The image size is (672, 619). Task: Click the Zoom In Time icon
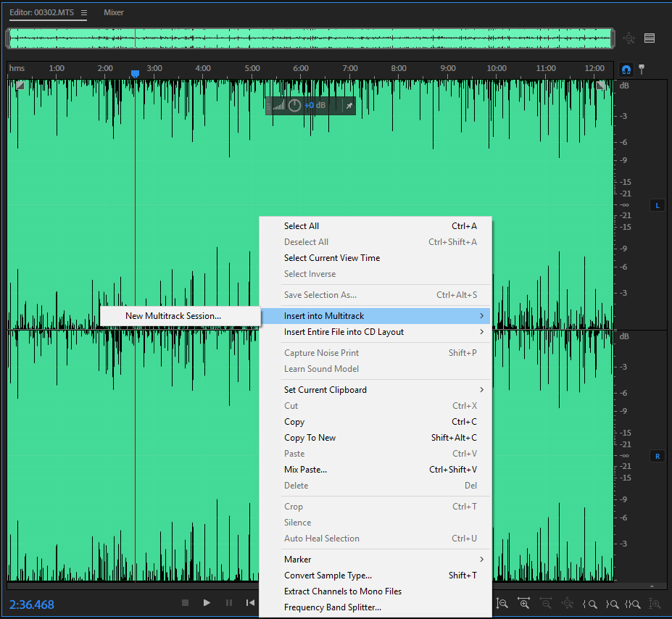523,603
